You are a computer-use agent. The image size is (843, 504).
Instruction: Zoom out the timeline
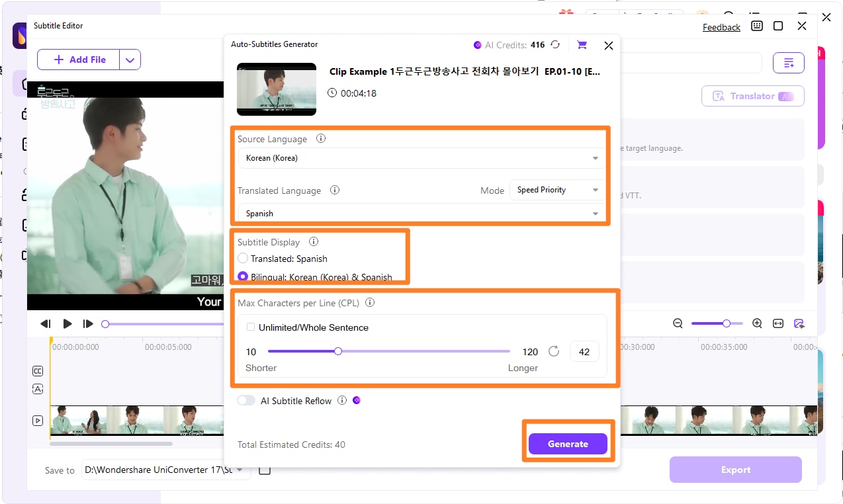tap(678, 323)
